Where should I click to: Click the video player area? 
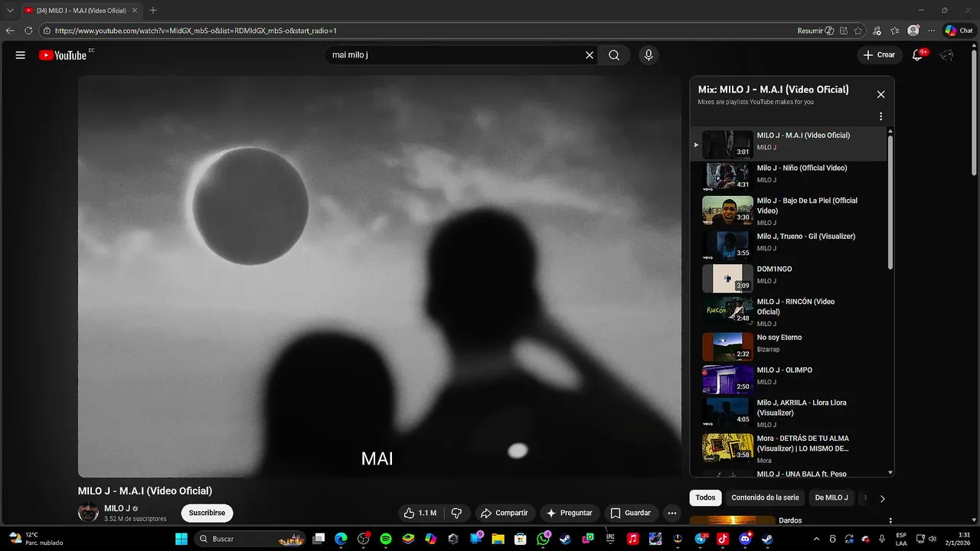pos(379,276)
